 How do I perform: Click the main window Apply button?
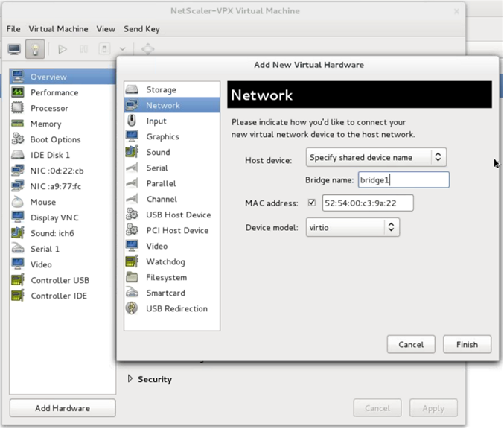tap(433, 408)
